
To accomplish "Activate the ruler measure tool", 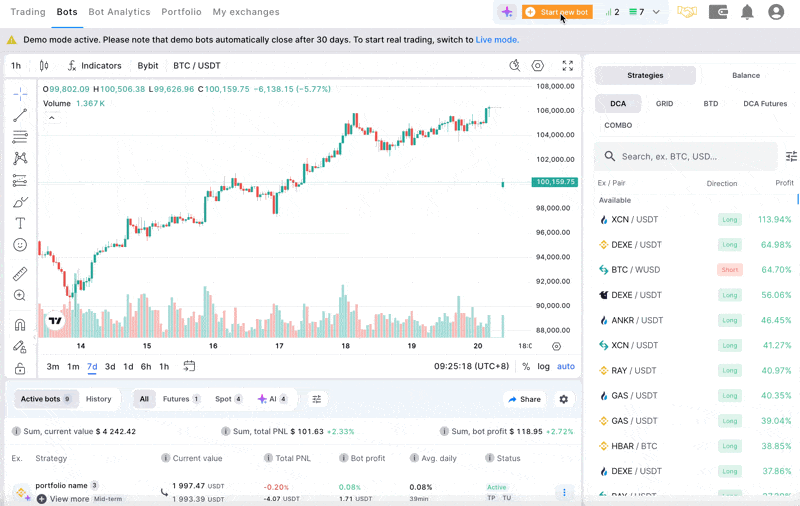I will [x=20, y=274].
